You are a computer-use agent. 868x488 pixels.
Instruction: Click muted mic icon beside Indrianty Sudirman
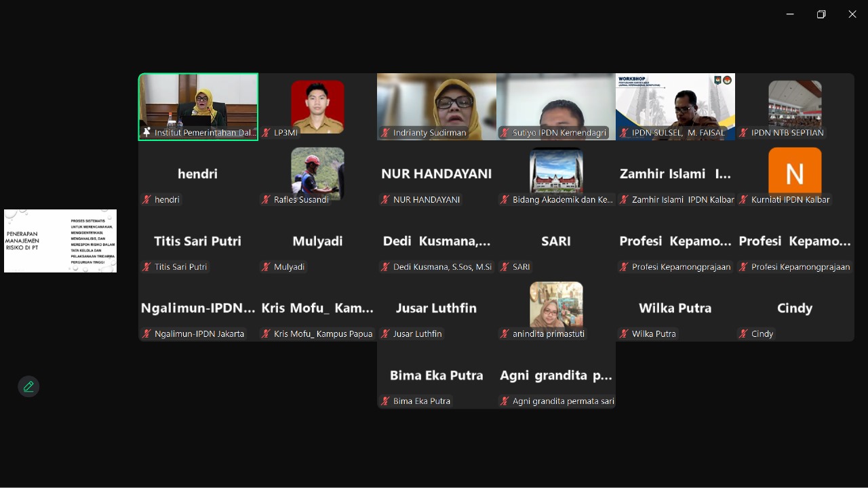pyautogui.click(x=386, y=133)
